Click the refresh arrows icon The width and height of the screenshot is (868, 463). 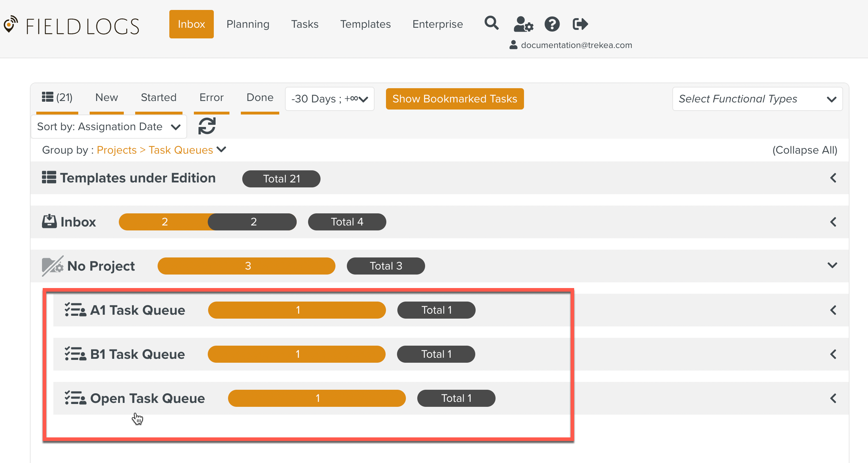point(207,126)
